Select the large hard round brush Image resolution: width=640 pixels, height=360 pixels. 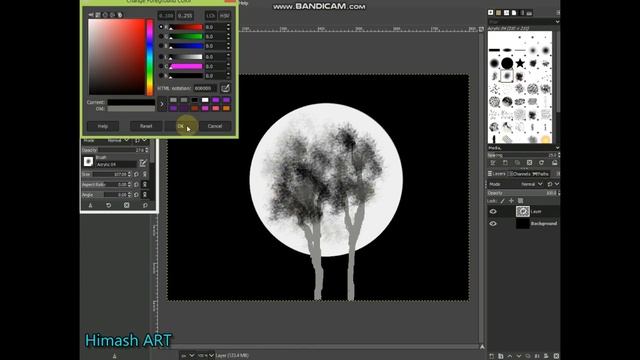(x=507, y=63)
